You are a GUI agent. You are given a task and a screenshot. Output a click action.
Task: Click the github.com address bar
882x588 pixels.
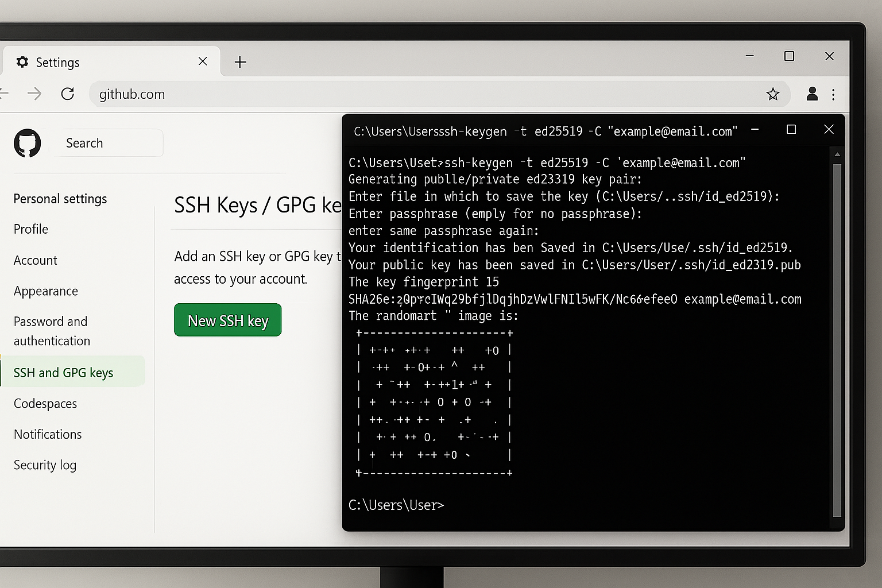point(439,94)
